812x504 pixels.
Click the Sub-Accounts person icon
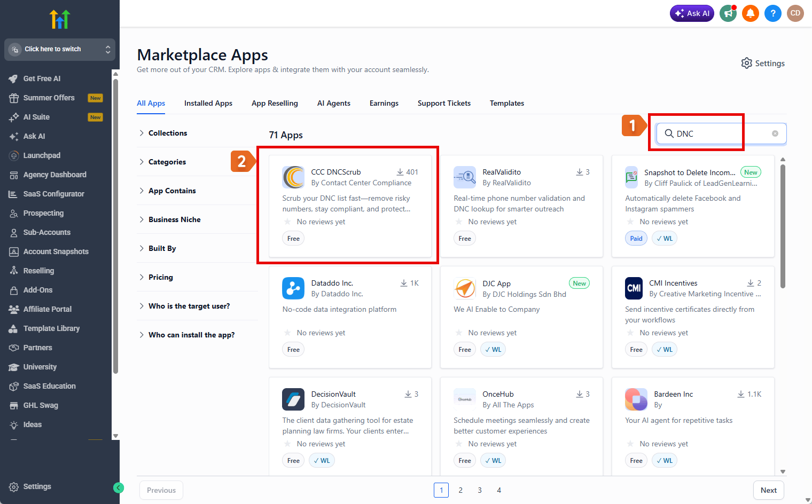(x=13, y=232)
